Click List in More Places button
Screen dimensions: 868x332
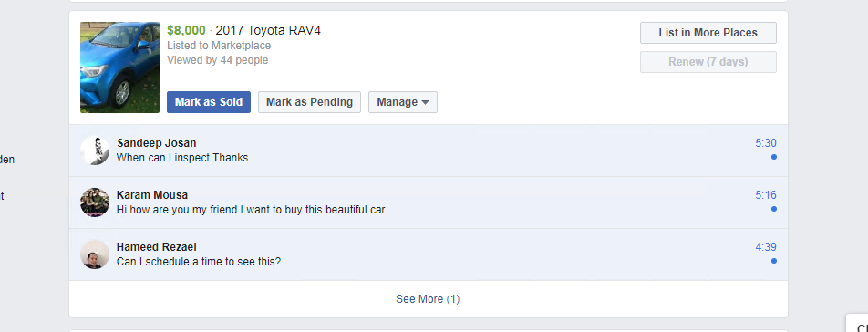(708, 33)
